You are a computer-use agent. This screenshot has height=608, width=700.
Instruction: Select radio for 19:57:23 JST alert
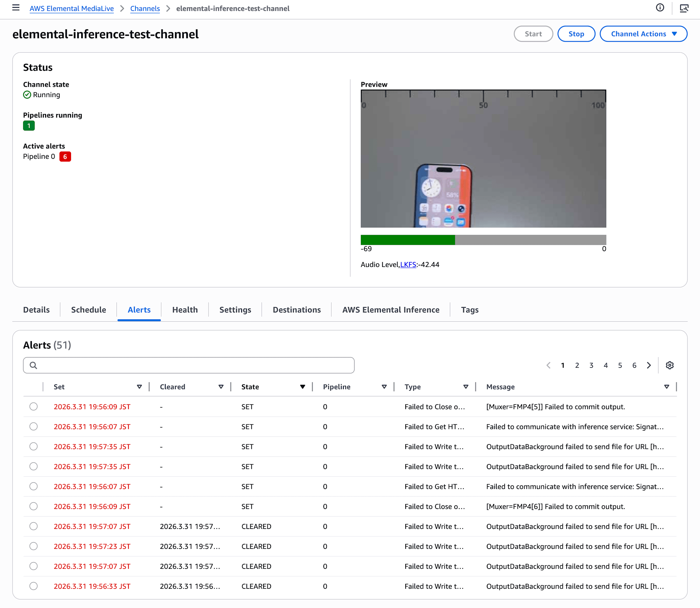click(x=34, y=546)
